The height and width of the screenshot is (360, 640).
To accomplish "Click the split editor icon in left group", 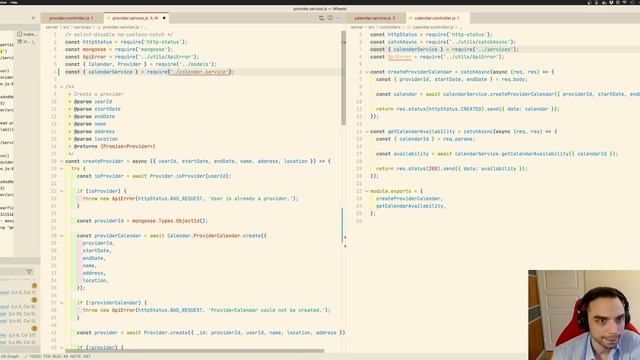I will [330, 18].
